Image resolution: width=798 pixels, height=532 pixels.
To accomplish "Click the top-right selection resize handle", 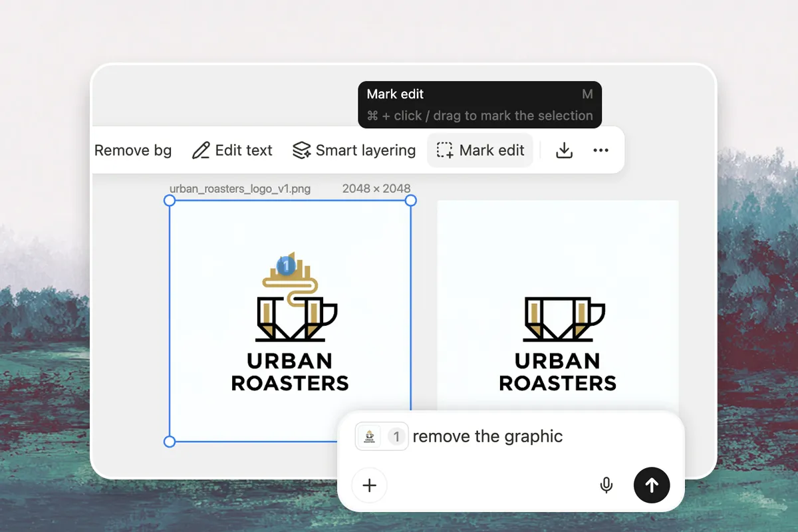I will click(411, 200).
